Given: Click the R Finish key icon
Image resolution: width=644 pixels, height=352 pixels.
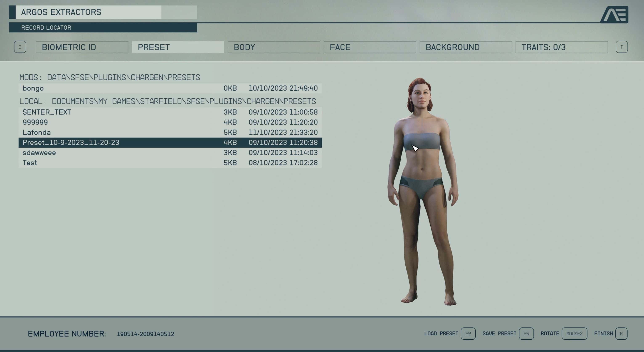Looking at the screenshot, I should tap(621, 333).
